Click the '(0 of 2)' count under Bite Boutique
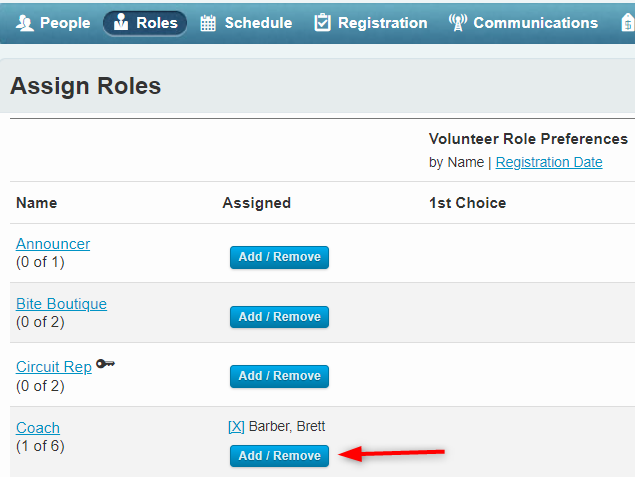The width and height of the screenshot is (635, 477). point(40,322)
